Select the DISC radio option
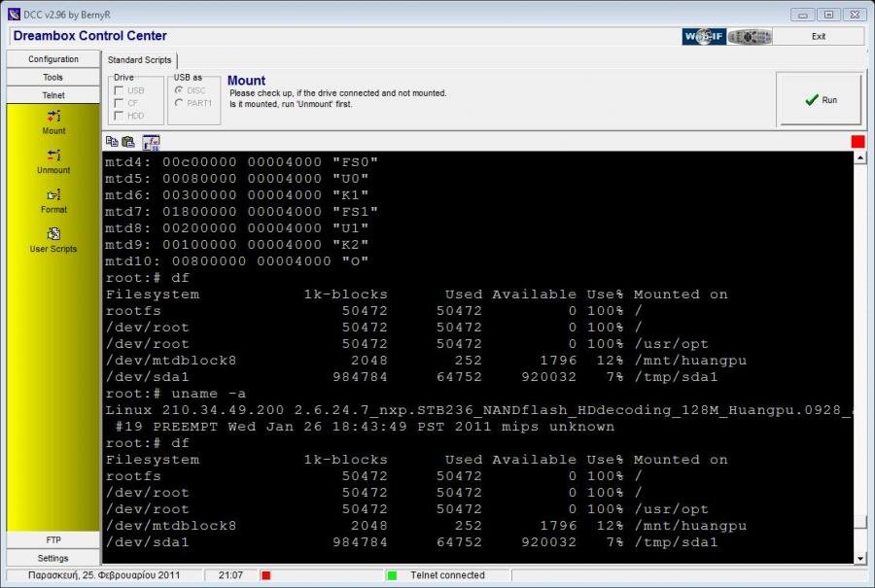875x588 pixels. point(179,89)
